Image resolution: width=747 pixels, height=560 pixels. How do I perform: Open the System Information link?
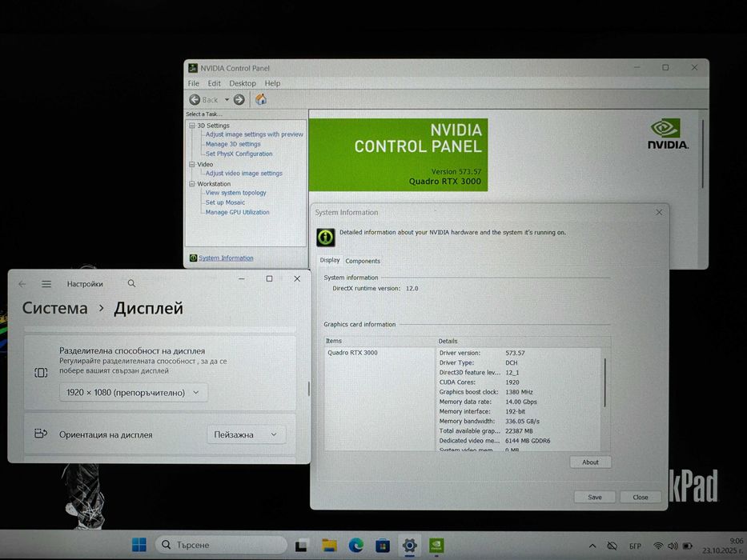coord(226,258)
